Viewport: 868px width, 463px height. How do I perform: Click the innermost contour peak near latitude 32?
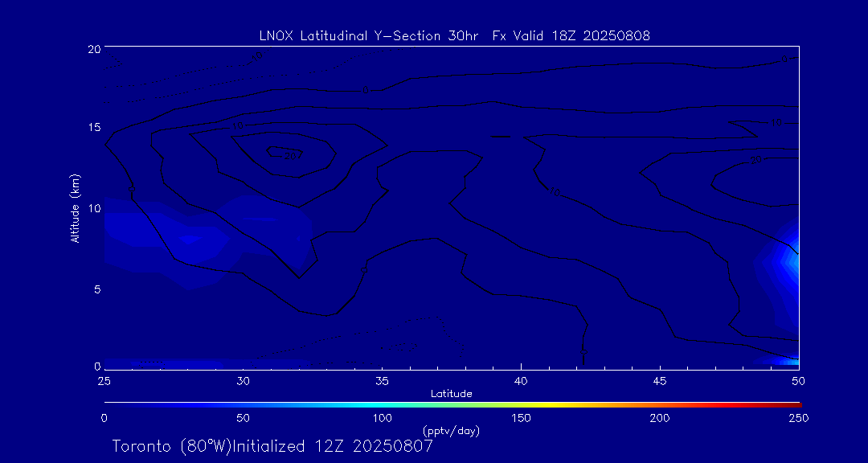point(294,153)
